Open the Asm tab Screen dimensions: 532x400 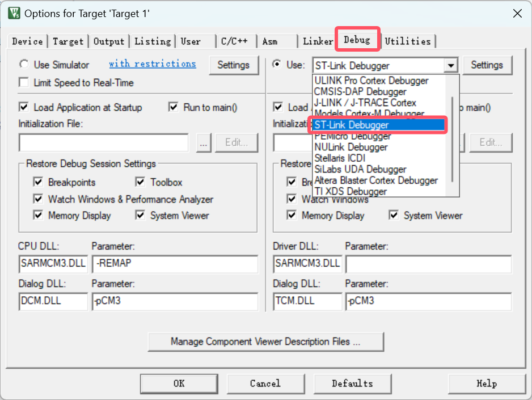[277, 41]
